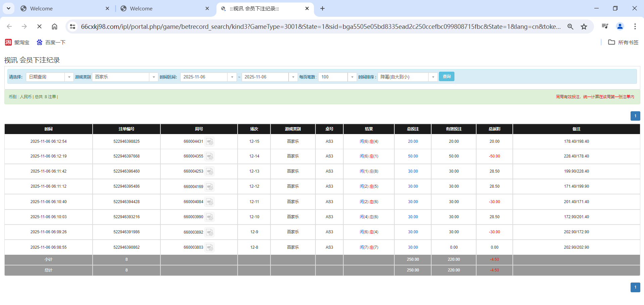Click the replay icon for round 660004431

(x=210, y=141)
